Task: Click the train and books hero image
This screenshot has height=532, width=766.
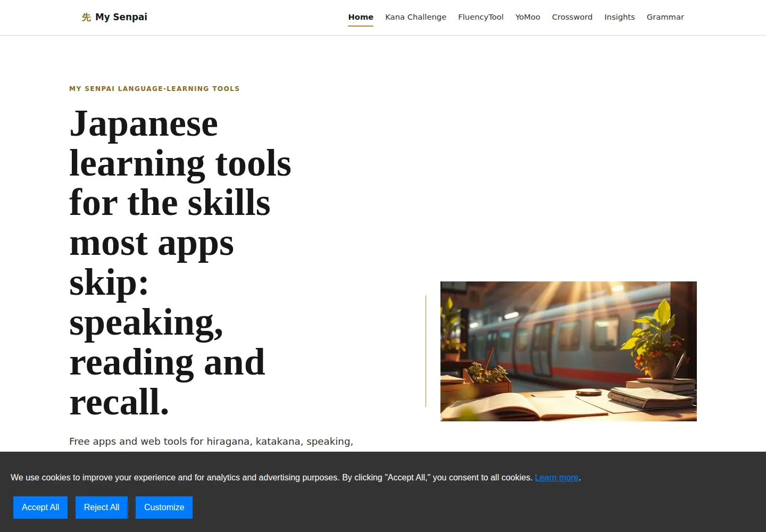Action: [x=569, y=351]
